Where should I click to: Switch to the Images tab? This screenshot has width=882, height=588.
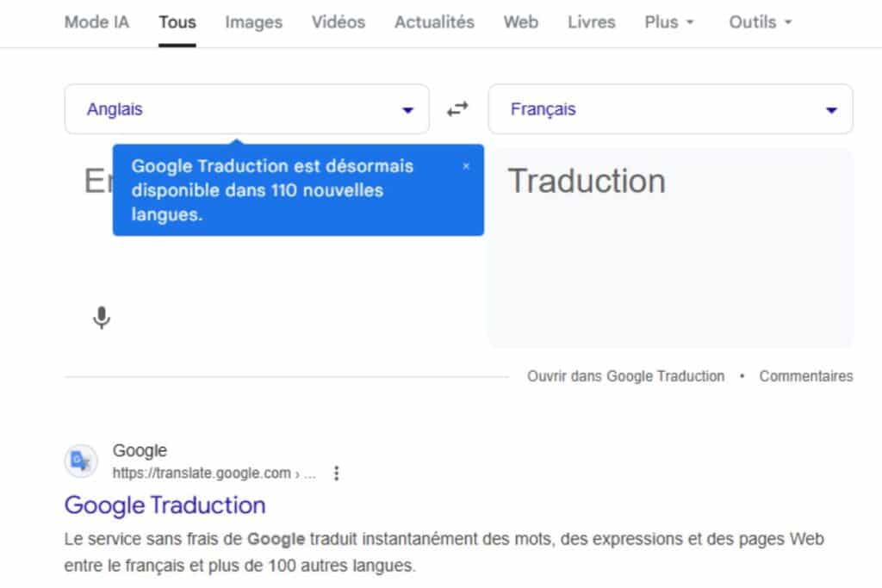253,22
